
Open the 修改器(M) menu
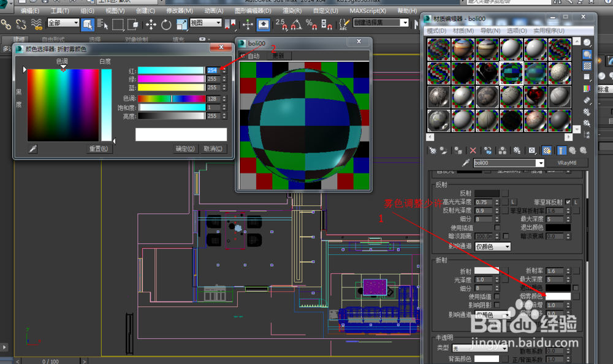(x=180, y=11)
